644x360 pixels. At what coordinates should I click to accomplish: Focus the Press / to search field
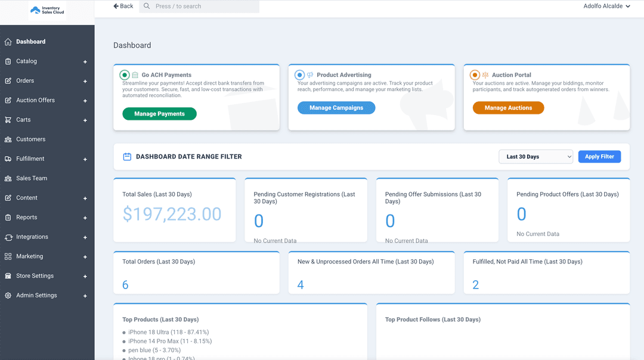200,6
